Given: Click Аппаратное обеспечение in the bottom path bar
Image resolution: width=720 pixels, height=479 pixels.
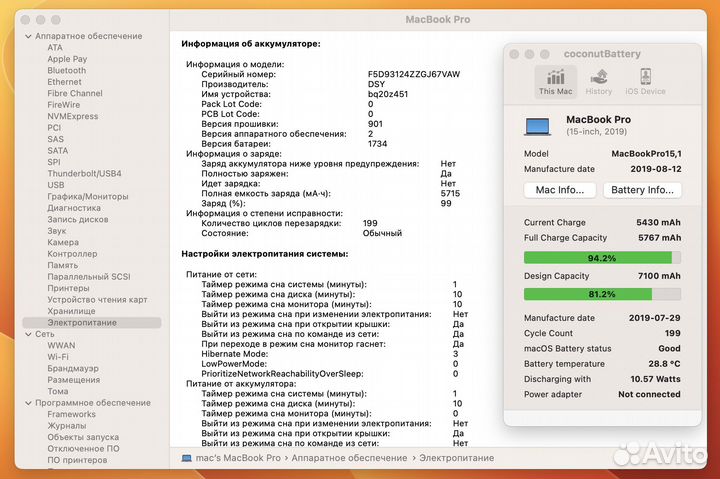Looking at the screenshot, I should click(x=348, y=457).
